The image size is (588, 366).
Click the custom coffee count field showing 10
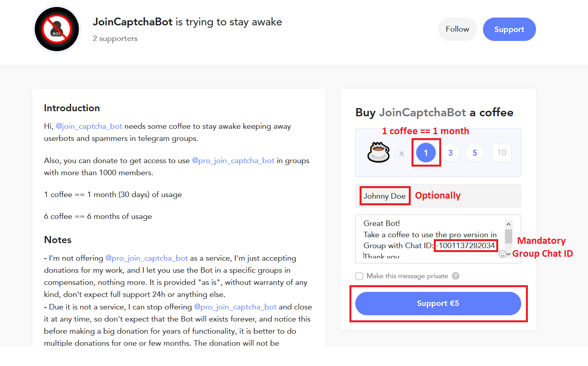[x=502, y=153]
